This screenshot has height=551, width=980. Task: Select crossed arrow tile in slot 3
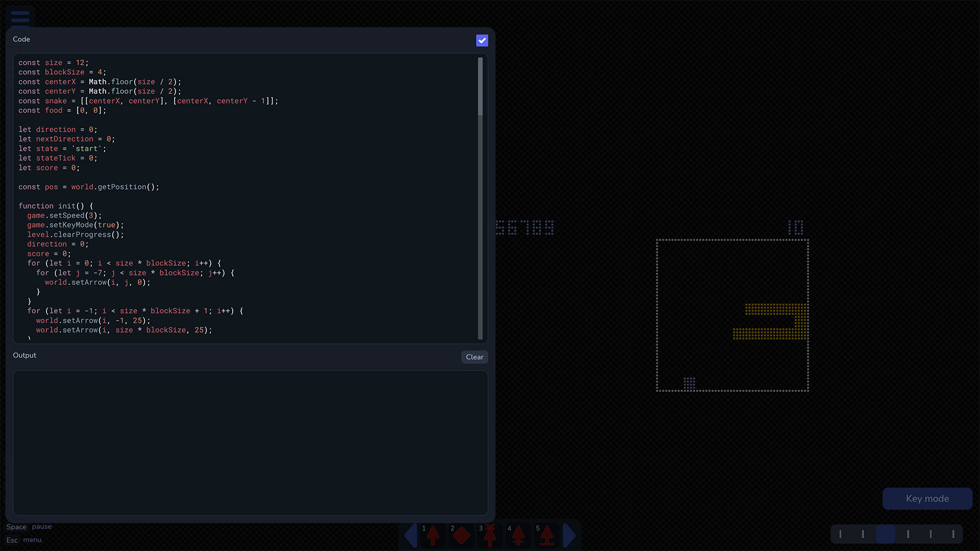[490, 535]
